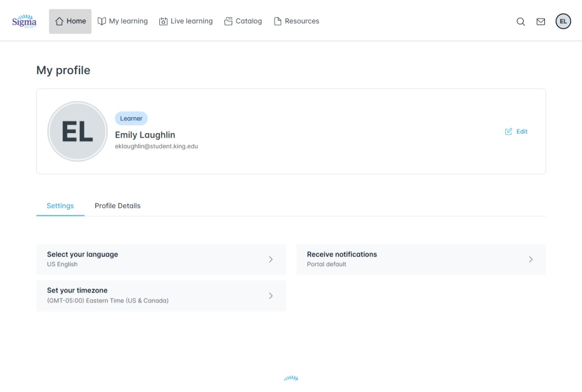582x392 pixels.
Task: Click the Edit profile link text
Action: (522, 132)
